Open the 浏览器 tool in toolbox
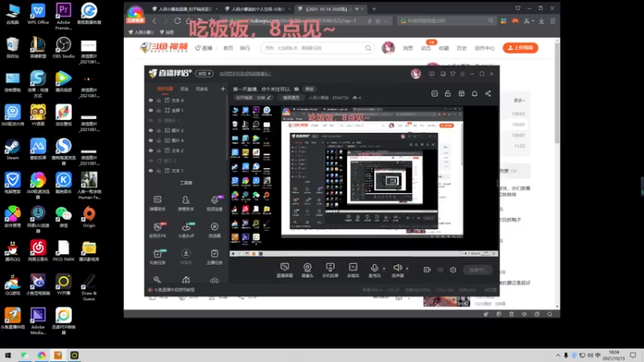The image size is (644, 362). coord(214,230)
